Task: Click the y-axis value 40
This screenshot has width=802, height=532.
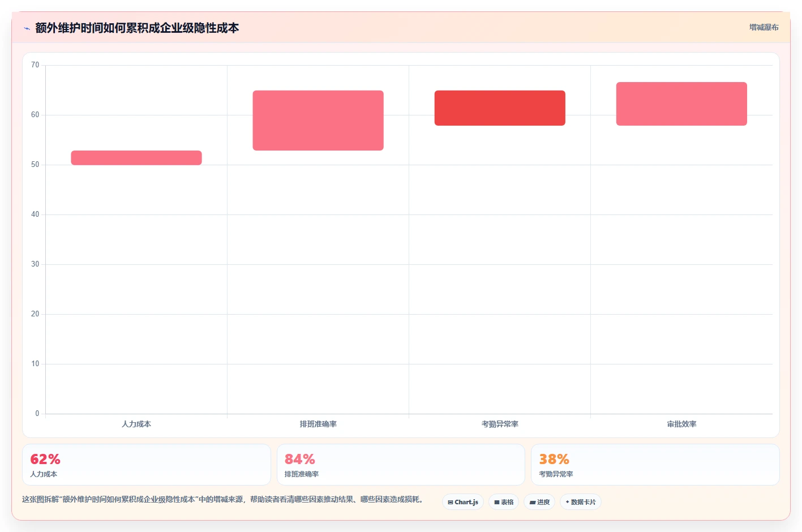Action: 35,214
